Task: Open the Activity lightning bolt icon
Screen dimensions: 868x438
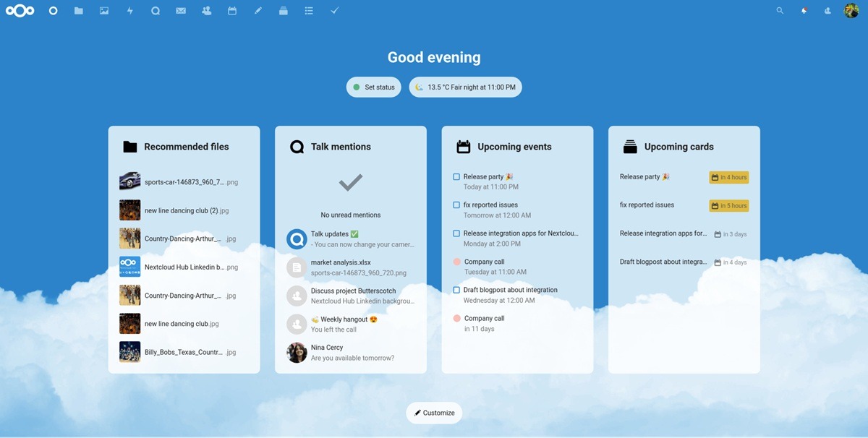Action: coord(130,11)
